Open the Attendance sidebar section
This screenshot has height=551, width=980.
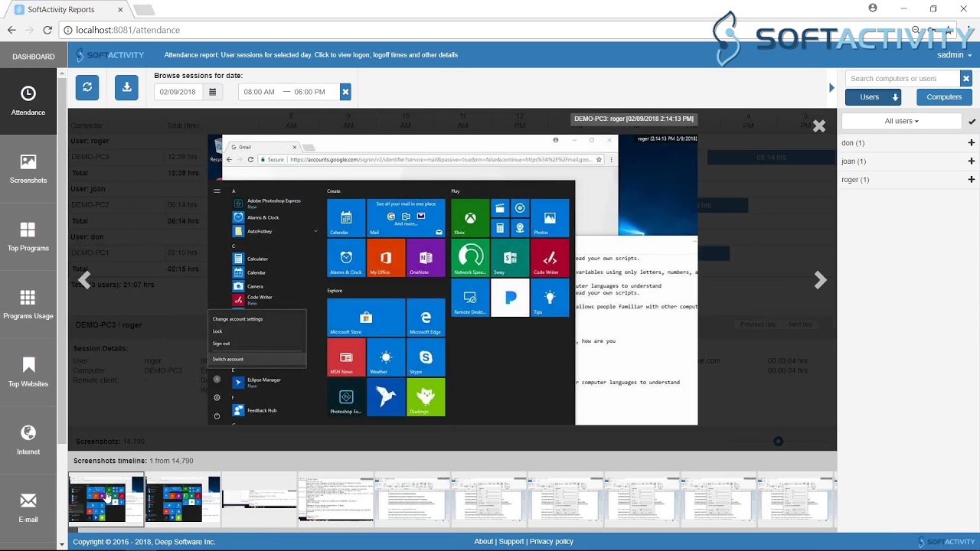[28, 101]
